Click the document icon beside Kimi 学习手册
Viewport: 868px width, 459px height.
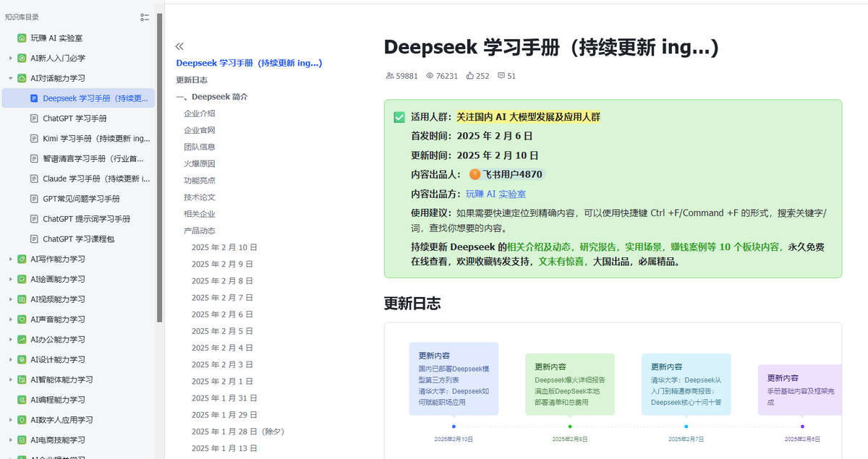pos(34,138)
